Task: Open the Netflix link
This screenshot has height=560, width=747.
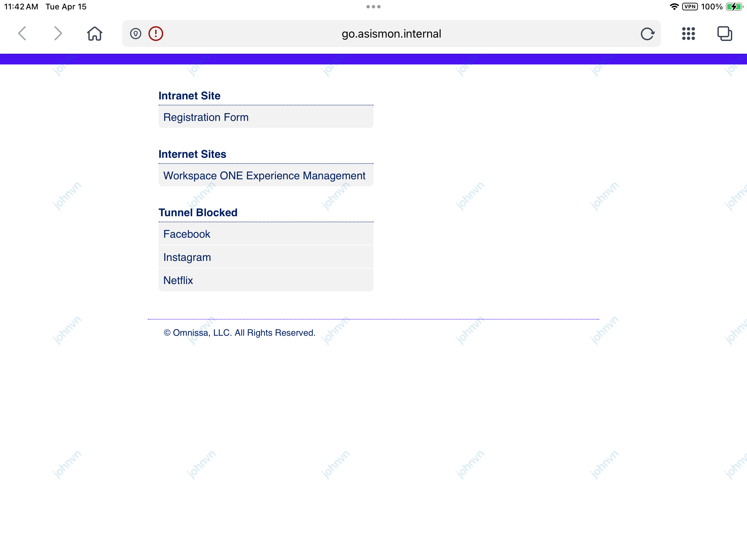Action: pos(178,280)
